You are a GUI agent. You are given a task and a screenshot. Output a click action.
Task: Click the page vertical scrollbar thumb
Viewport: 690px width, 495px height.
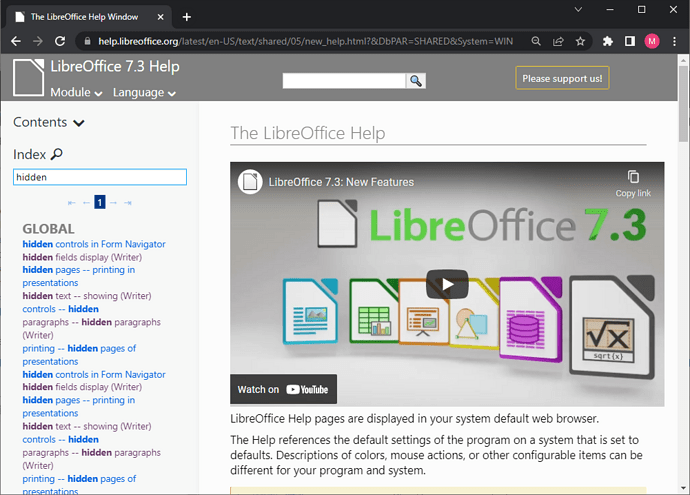683,103
